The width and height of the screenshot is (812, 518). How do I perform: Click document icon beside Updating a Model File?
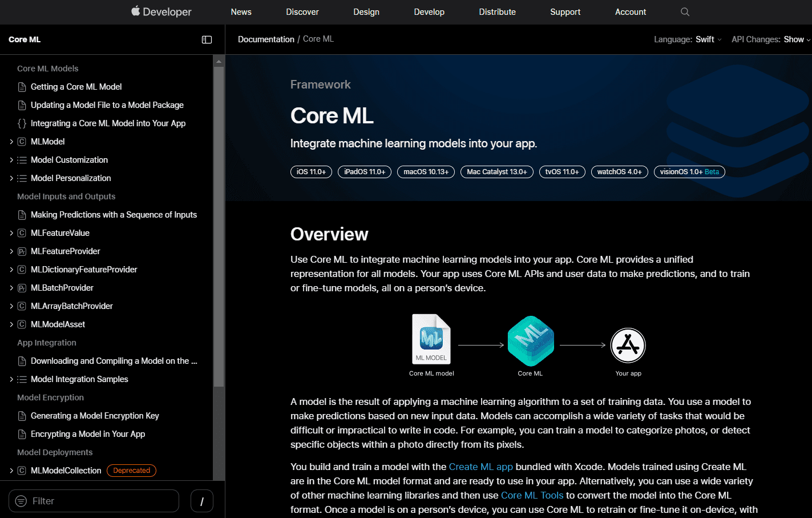(22, 105)
